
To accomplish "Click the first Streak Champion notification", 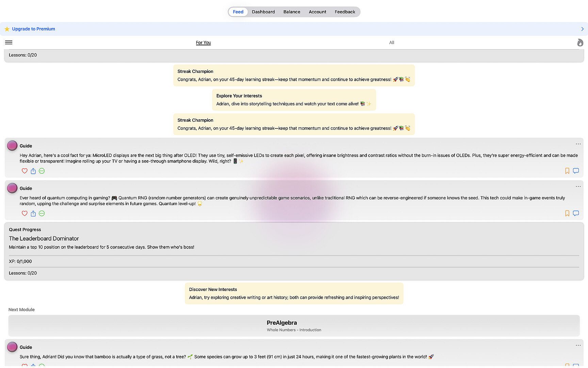I will 294,75.
